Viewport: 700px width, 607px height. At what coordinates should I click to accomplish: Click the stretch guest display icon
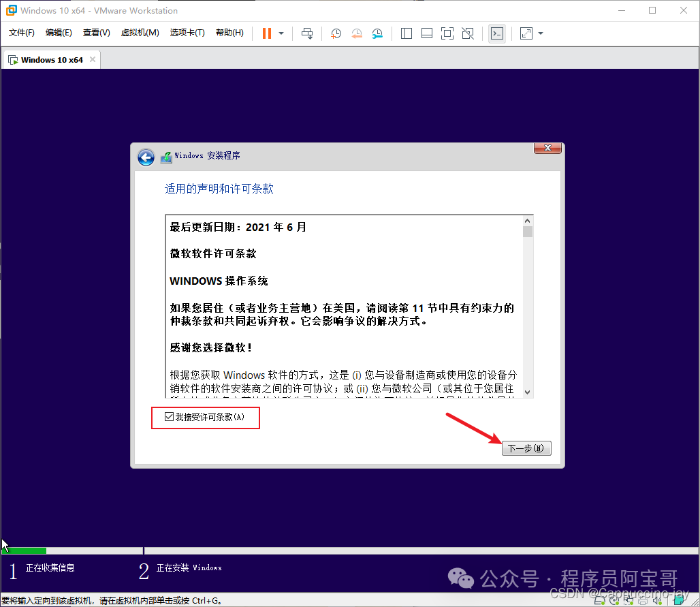click(x=526, y=33)
